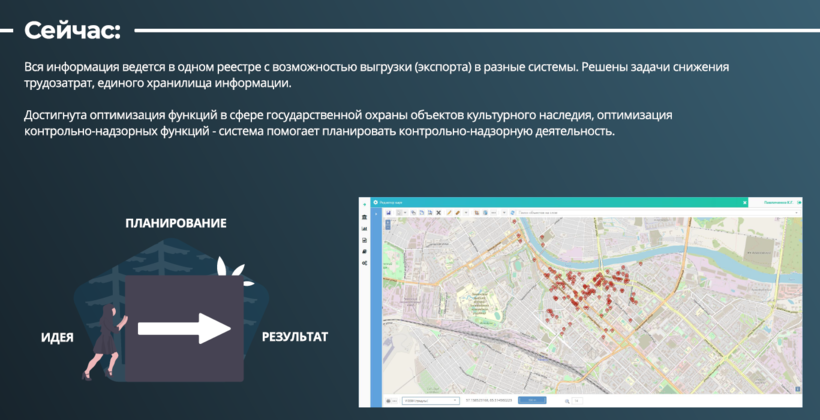Click the save (floppy disk) icon in map toolbar
The image size is (820, 420).
coord(388,212)
